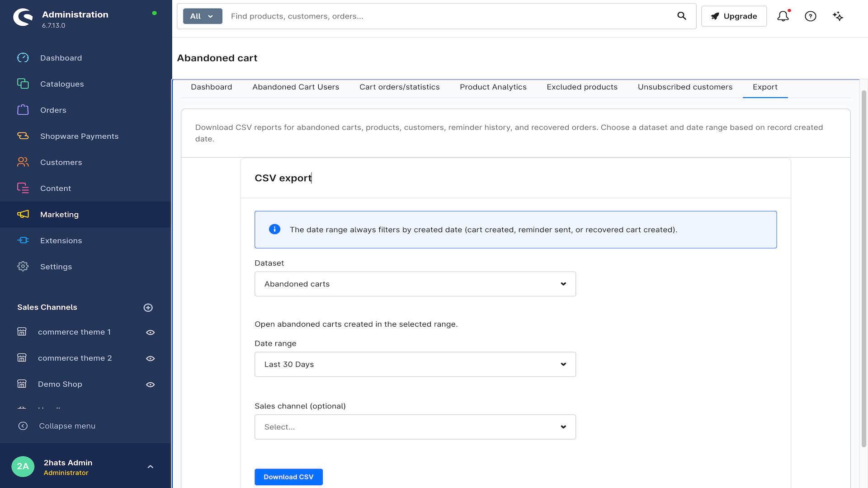The height and width of the screenshot is (488, 868).
Task: Switch to the Product Analytics tab
Action: pos(493,87)
